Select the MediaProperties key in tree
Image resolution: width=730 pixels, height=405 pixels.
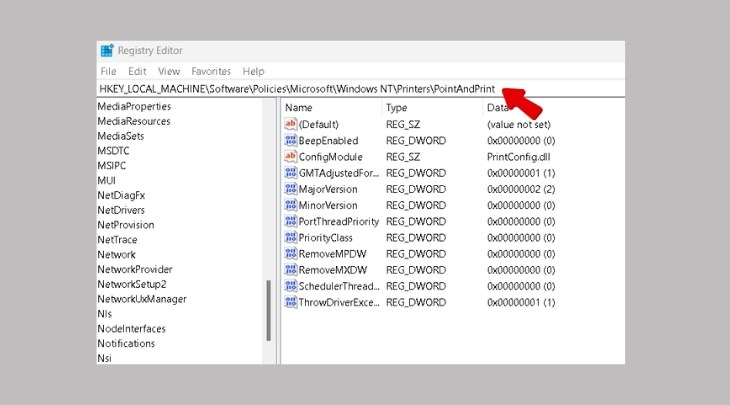134,106
